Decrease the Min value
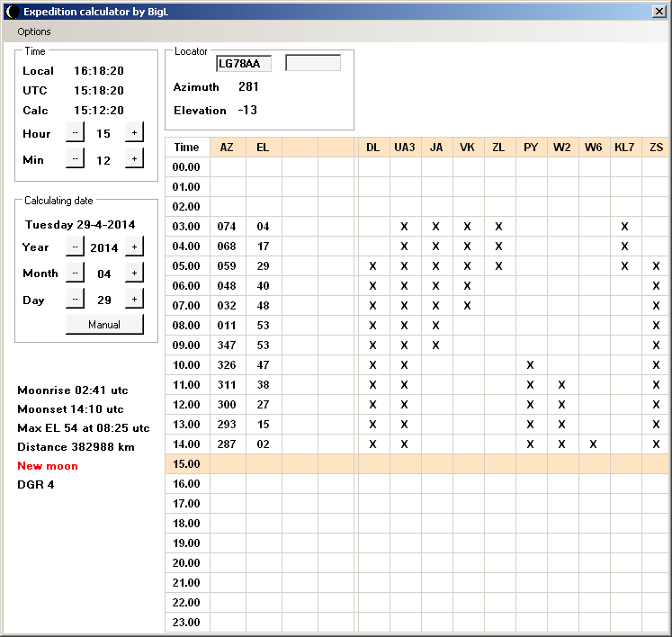This screenshot has width=672, height=637. point(75,159)
